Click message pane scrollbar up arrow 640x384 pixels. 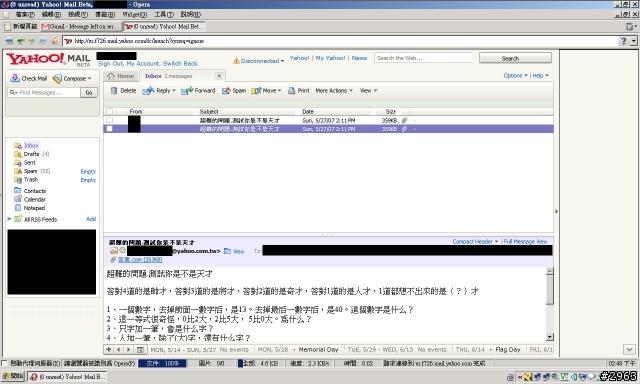tap(550, 271)
